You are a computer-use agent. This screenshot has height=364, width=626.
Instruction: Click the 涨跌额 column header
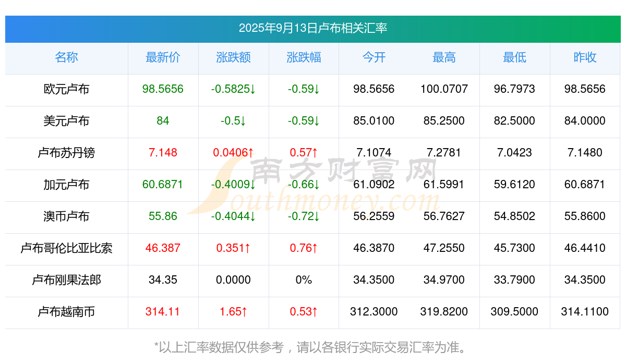tap(233, 57)
